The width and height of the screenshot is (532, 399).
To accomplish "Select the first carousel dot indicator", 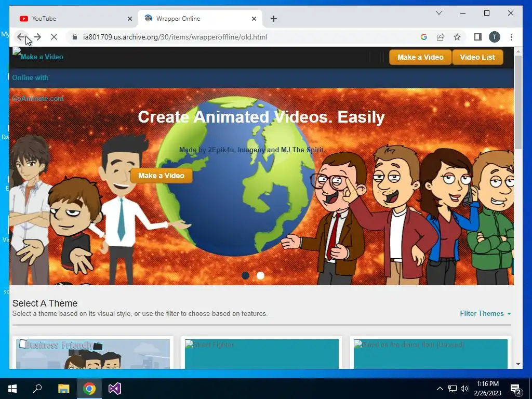I will [x=246, y=275].
